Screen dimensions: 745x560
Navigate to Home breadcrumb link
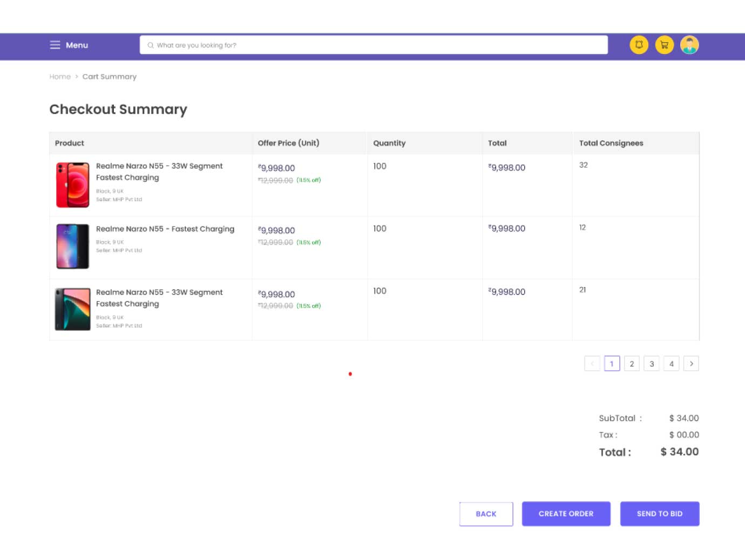[60, 77]
